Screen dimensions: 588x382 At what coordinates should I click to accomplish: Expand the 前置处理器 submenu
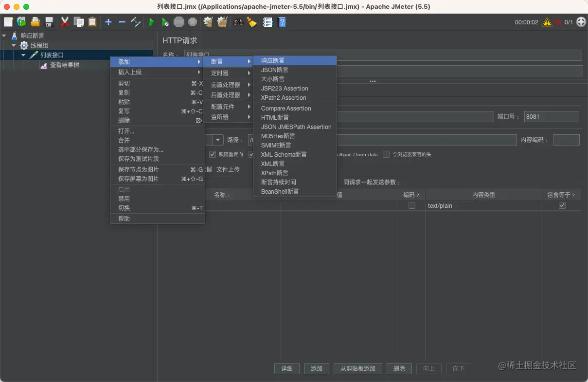pos(229,85)
